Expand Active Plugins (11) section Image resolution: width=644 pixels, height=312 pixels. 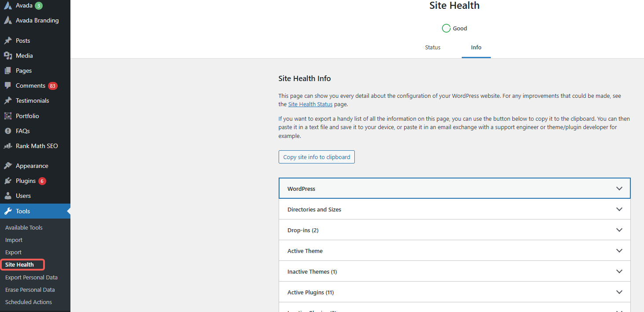coord(454,292)
